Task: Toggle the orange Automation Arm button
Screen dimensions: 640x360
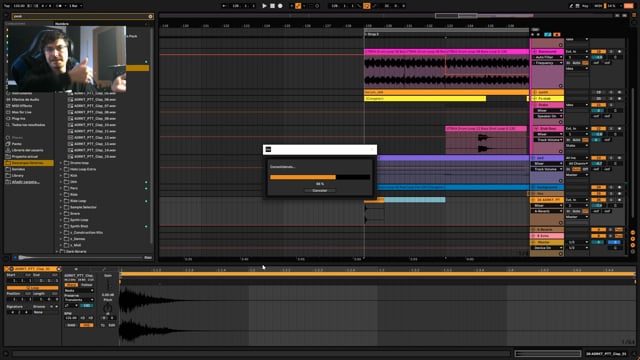Action: point(298,6)
